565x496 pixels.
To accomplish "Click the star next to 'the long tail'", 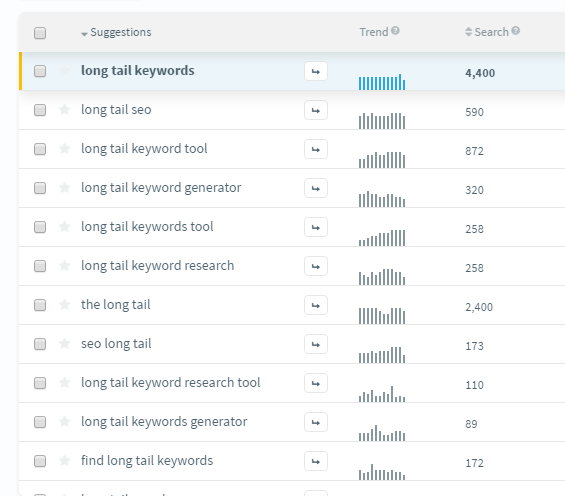I will coord(64,304).
